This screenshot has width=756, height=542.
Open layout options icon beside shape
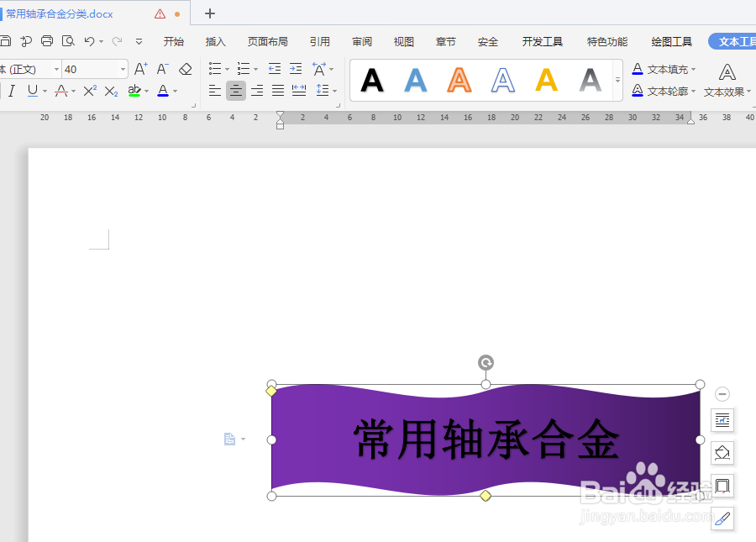tap(722, 420)
